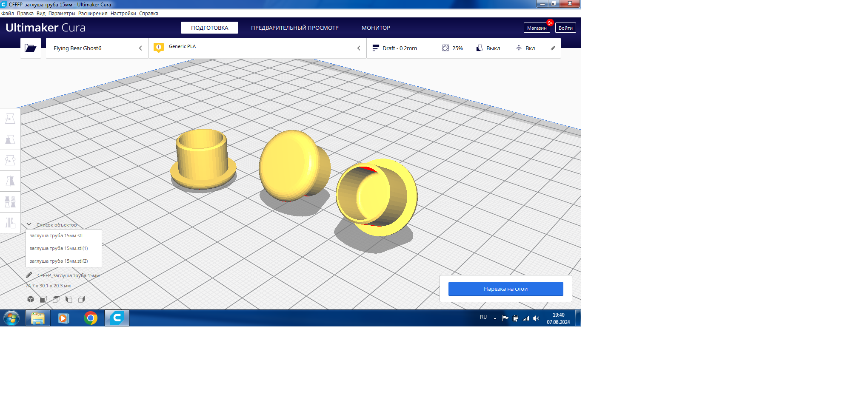Click the open file folder icon
Viewport: 868px width, 397px height.
point(31,48)
